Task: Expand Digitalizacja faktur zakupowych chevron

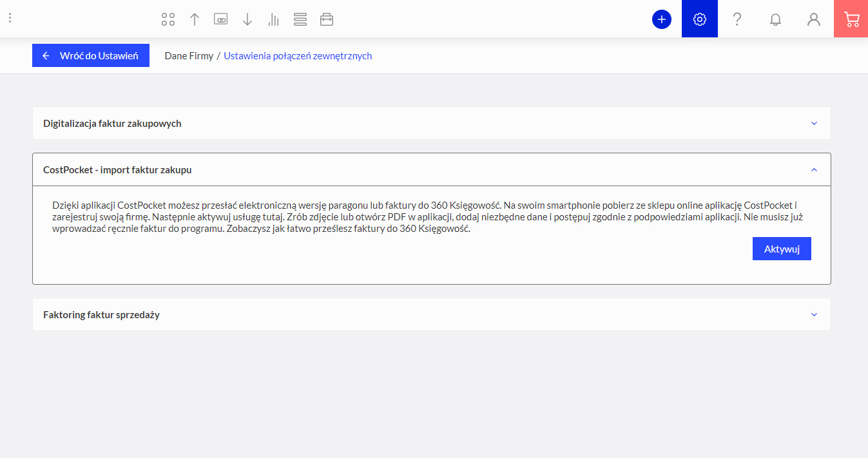Action: click(814, 123)
